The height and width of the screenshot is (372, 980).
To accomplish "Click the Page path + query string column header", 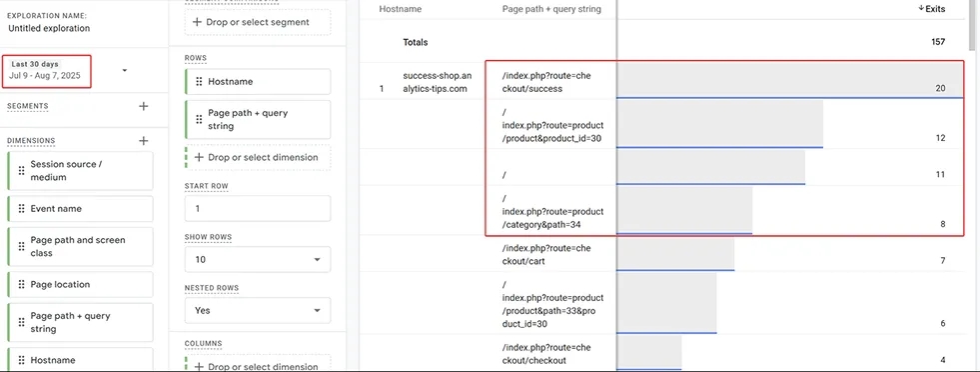I will 551,9.
